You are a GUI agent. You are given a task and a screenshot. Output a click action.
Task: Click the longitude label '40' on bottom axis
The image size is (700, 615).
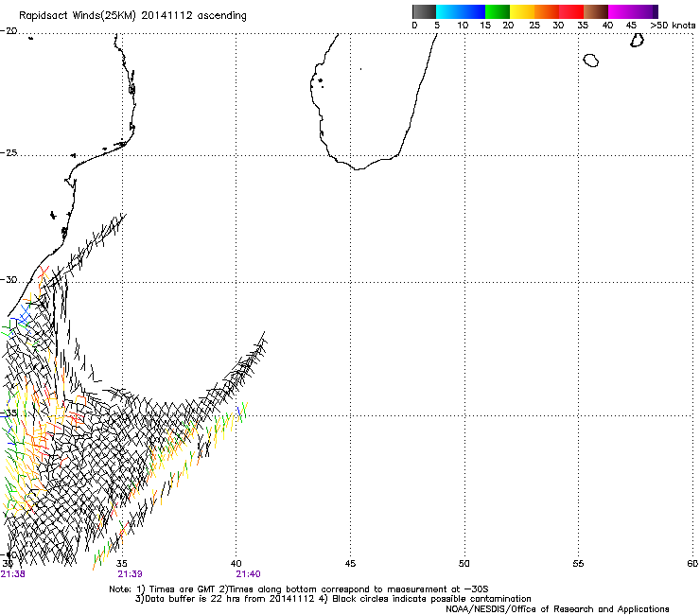pyautogui.click(x=236, y=564)
